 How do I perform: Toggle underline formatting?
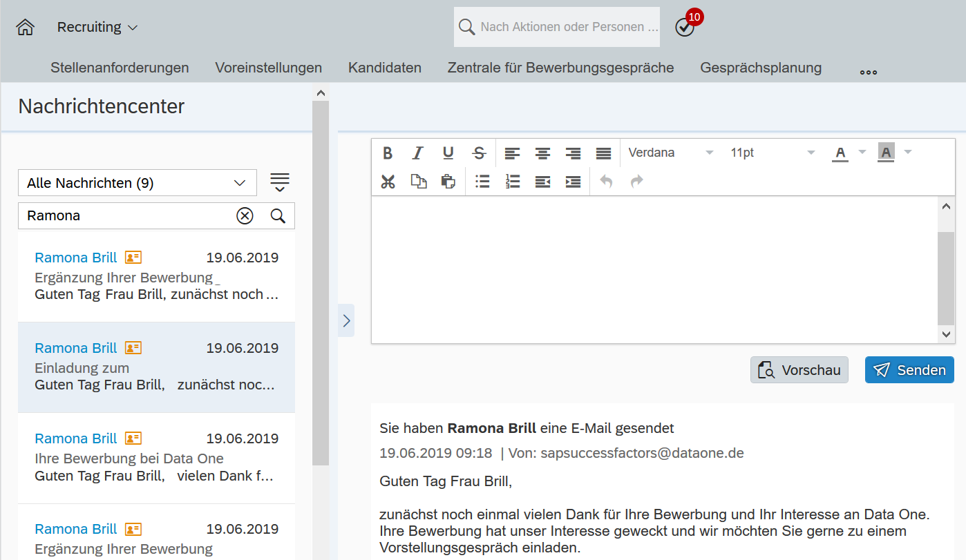(448, 153)
